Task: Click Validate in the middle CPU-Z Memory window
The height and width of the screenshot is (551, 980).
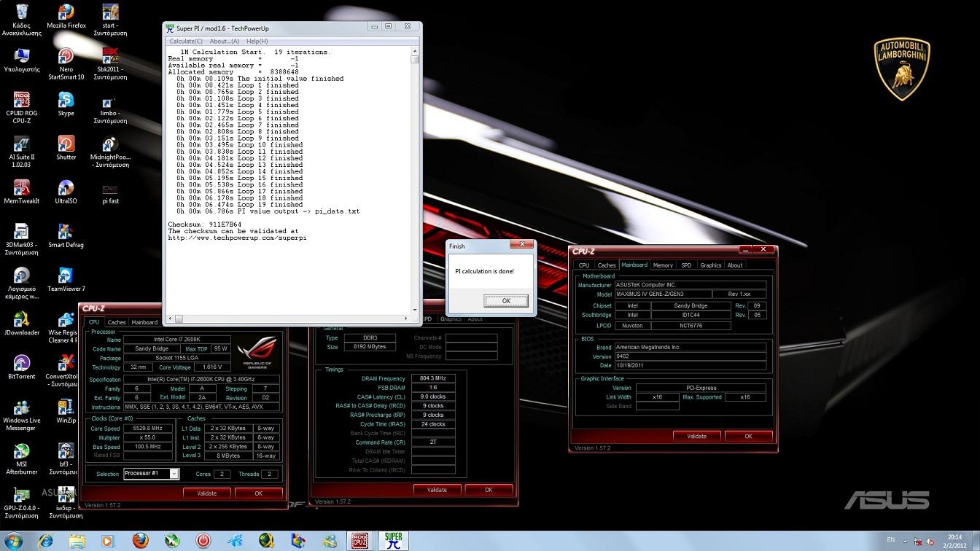Action: click(437, 490)
